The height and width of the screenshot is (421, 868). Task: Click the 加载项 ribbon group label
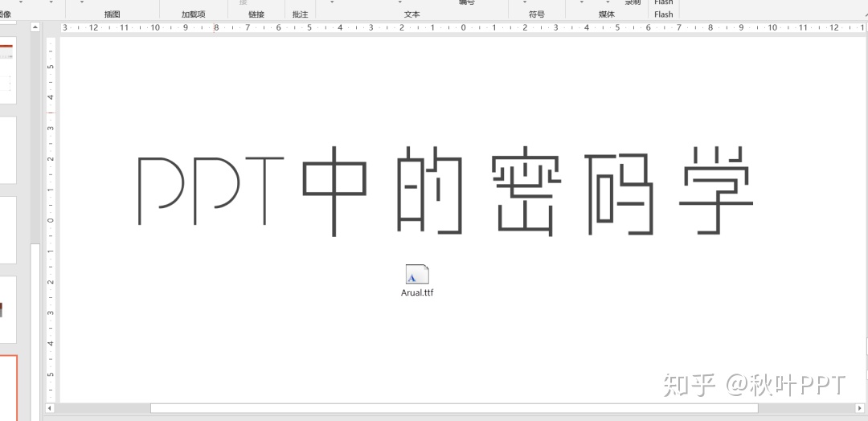(193, 14)
